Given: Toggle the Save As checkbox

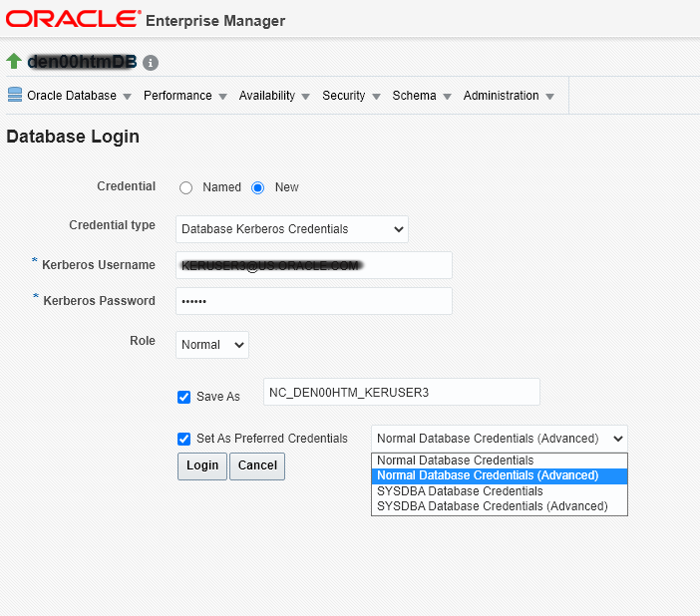Looking at the screenshot, I should [183, 397].
